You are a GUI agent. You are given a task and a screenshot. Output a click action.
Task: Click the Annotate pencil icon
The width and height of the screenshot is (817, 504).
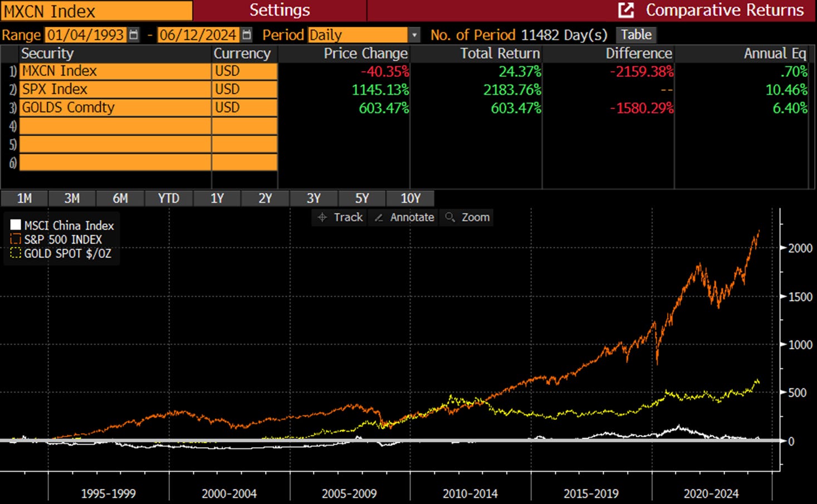click(x=379, y=217)
